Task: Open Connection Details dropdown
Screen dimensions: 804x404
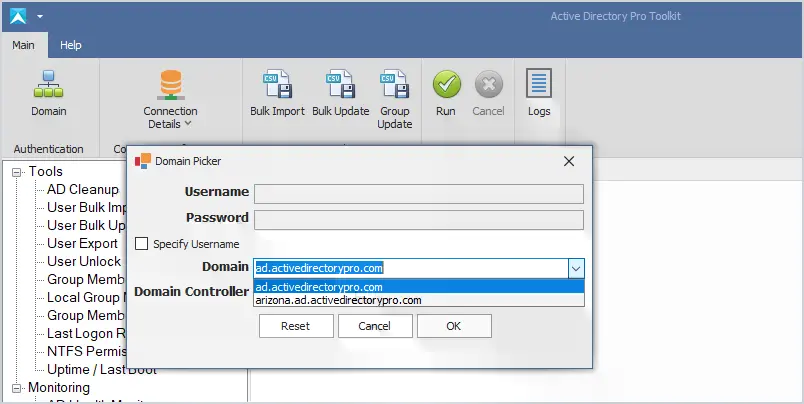Action: (170, 99)
